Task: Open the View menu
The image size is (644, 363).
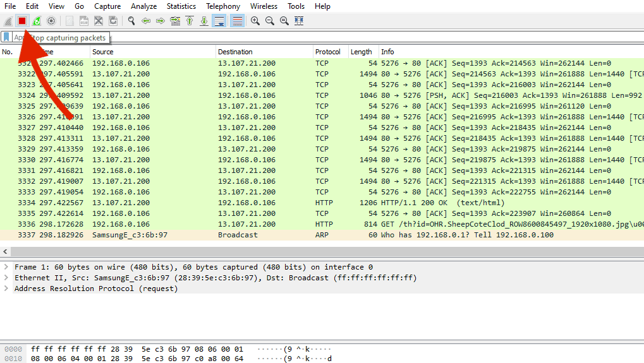Action: (56, 6)
